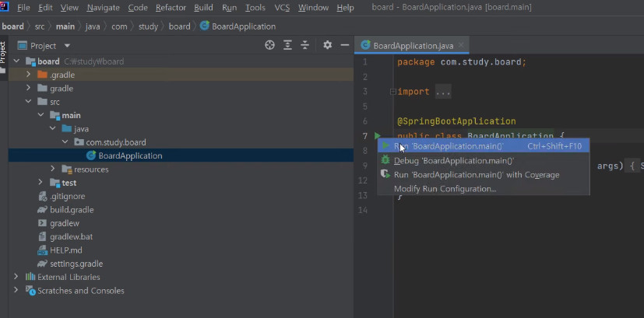644x318 pixels.
Task: Click the BoardApplication class icon in breadcrumb
Action: click(x=204, y=26)
